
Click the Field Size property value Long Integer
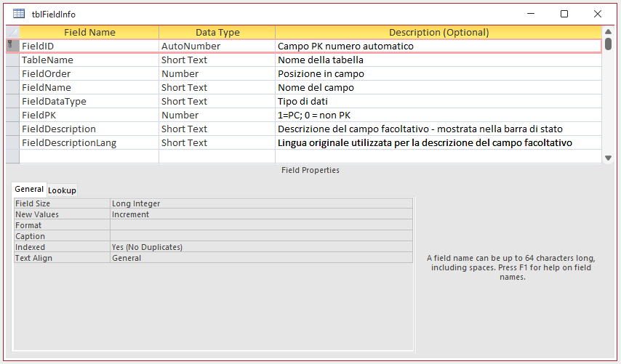261,203
